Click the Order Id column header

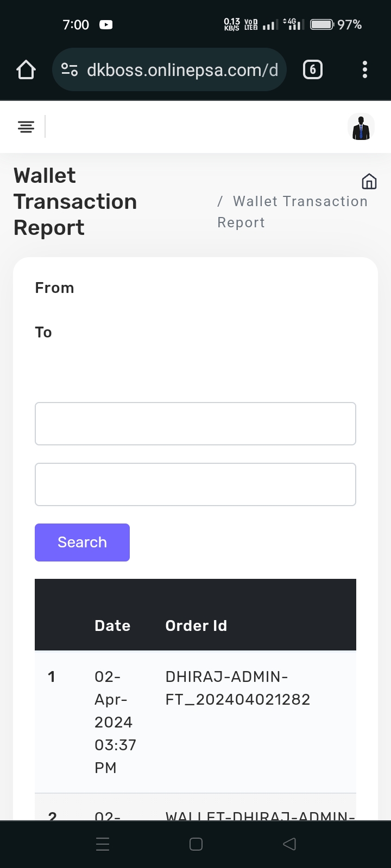coord(196,626)
